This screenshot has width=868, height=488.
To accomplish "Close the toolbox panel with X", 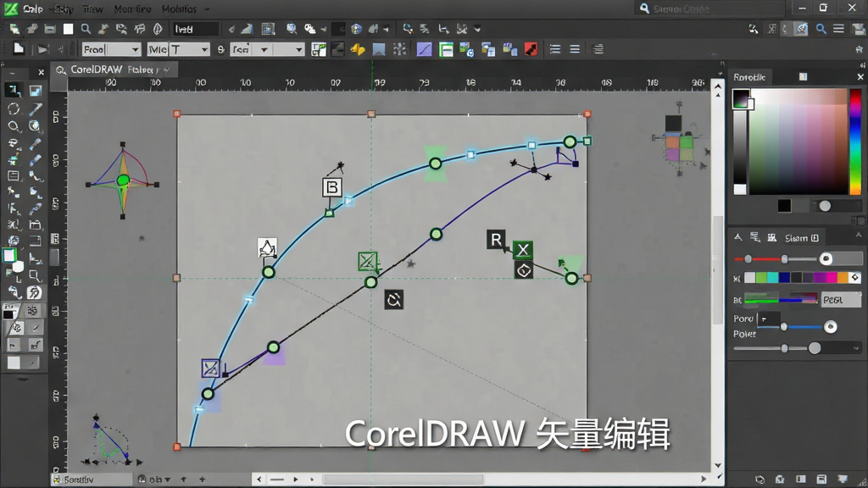I will coord(41,72).
